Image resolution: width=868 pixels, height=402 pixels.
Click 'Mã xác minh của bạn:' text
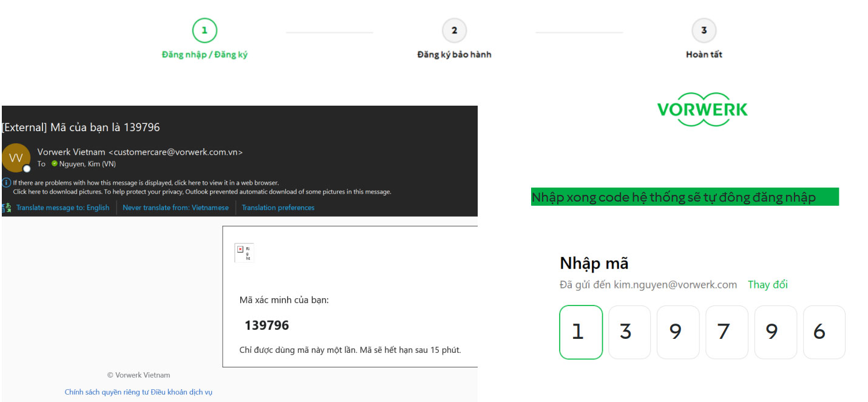284,300
